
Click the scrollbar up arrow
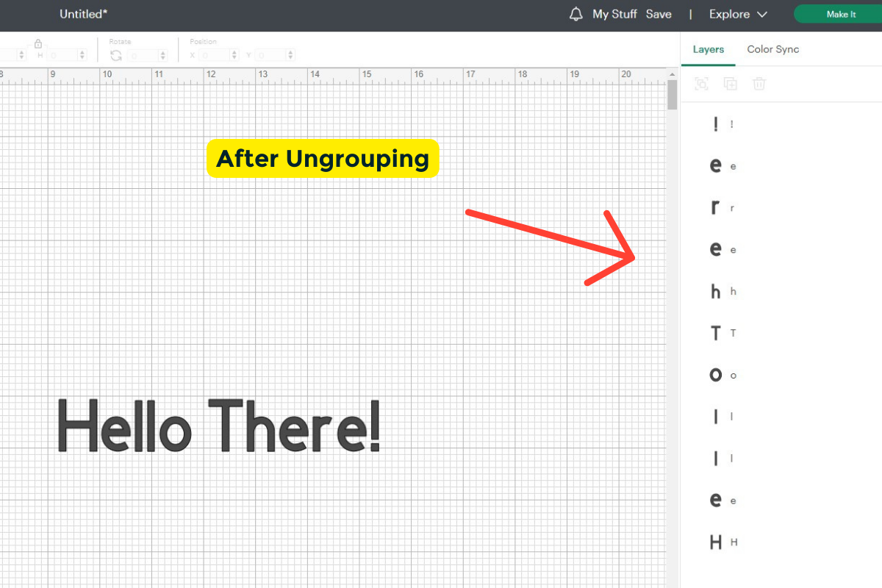672,74
